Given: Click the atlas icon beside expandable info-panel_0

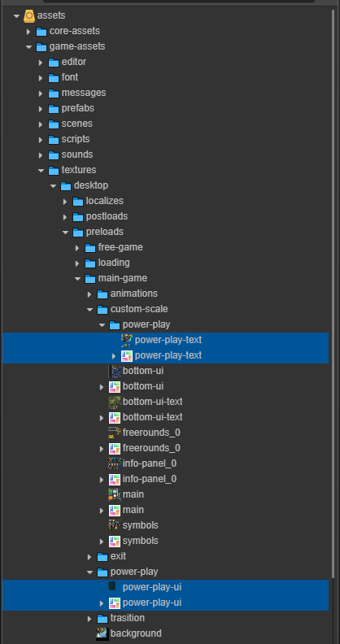Looking at the screenshot, I should point(115,479).
